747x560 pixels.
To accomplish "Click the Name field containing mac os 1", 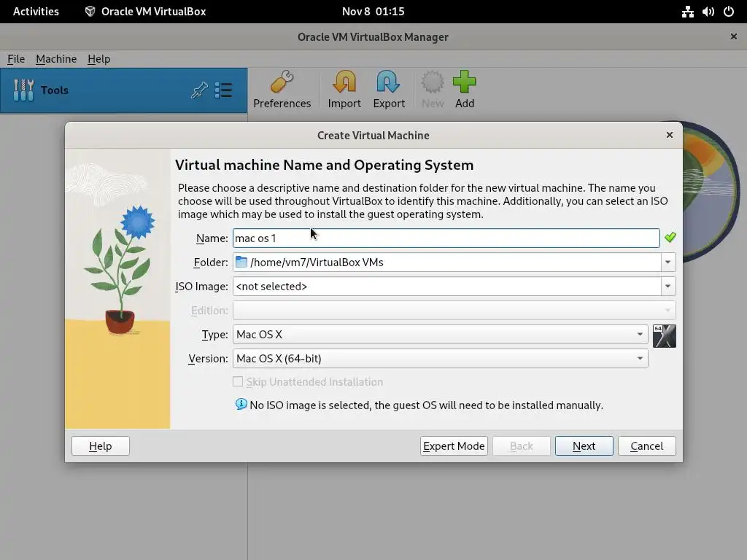I will point(446,238).
